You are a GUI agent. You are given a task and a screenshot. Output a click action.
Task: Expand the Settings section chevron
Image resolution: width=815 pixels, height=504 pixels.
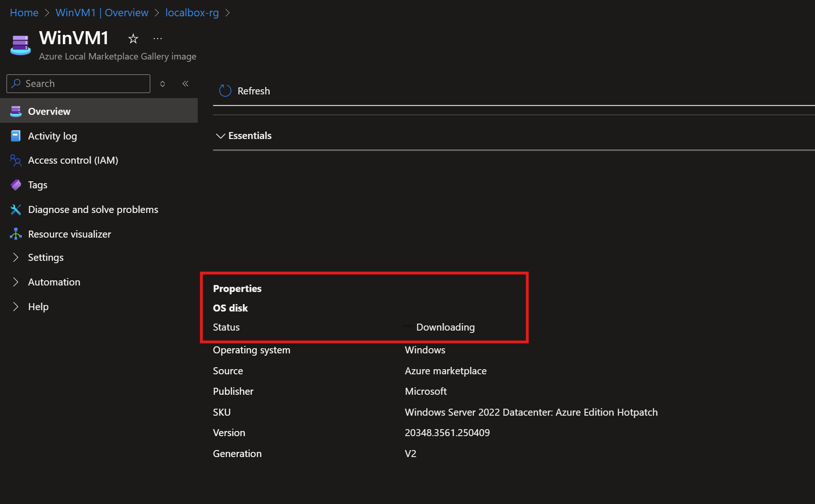16,258
